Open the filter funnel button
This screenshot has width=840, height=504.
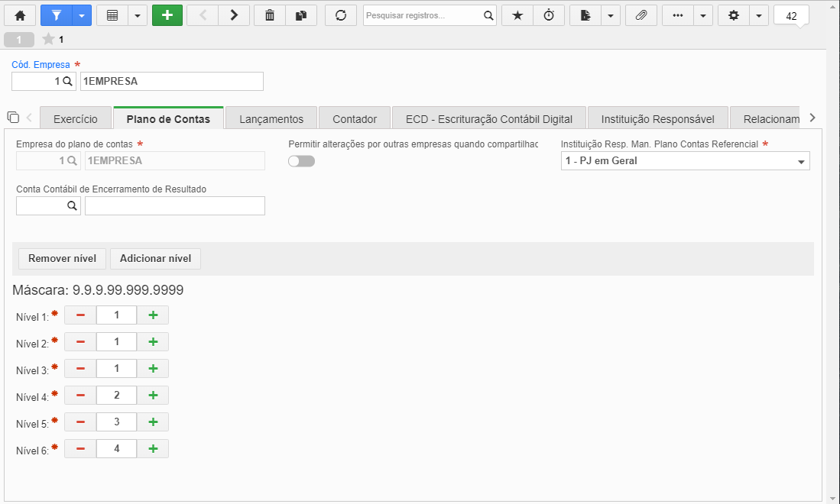57,15
